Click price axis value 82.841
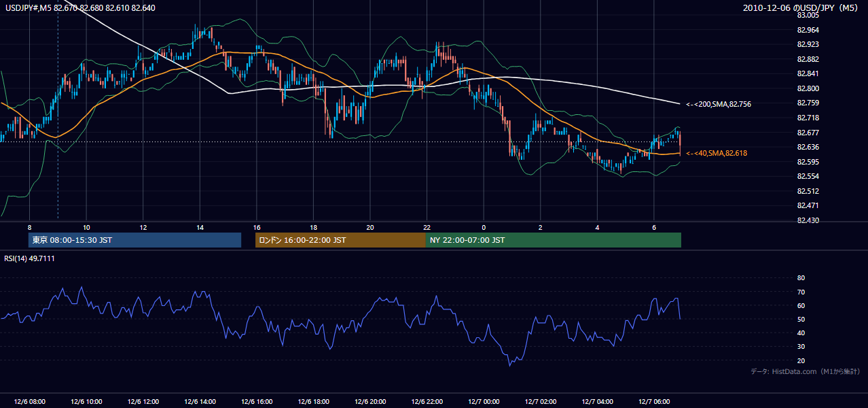This screenshot has height=408, width=868. [808, 73]
